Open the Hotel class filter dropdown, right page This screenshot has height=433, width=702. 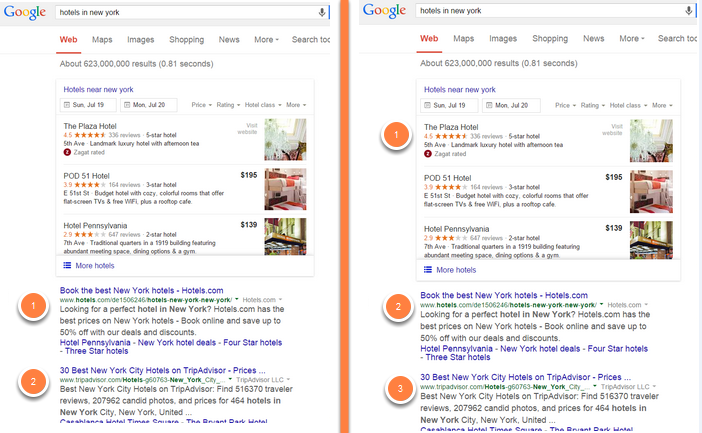[x=628, y=105]
